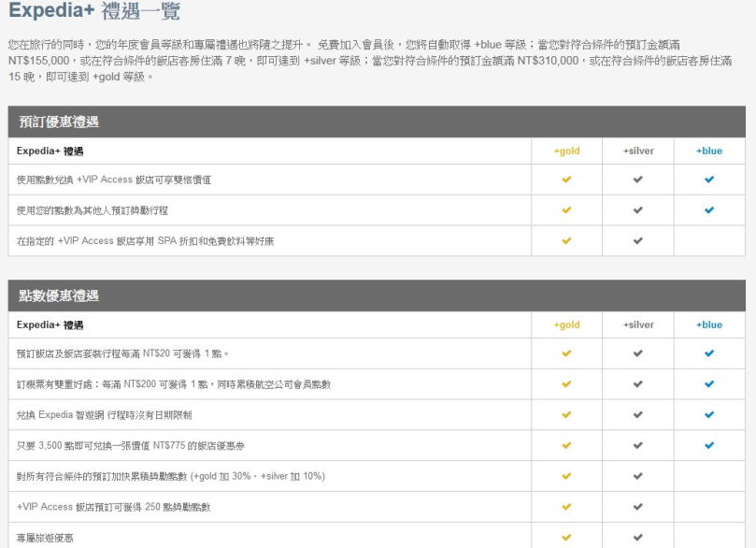Click silver checkmark for 為其他人預訂獎勵行程 row
This screenshot has width=756, height=548.
click(638, 210)
